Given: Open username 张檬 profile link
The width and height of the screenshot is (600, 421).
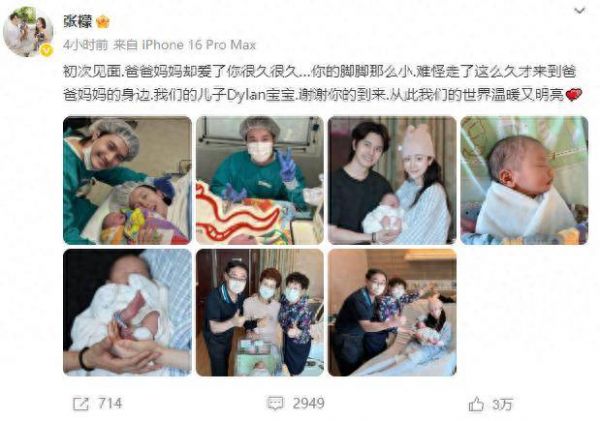Looking at the screenshot, I should tap(78, 22).
